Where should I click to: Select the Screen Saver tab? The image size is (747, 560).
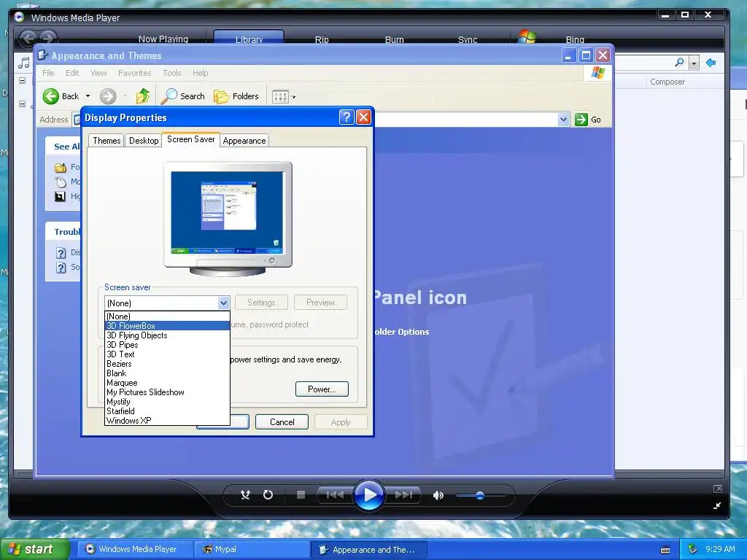pyautogui.click(x=190, y=139)
